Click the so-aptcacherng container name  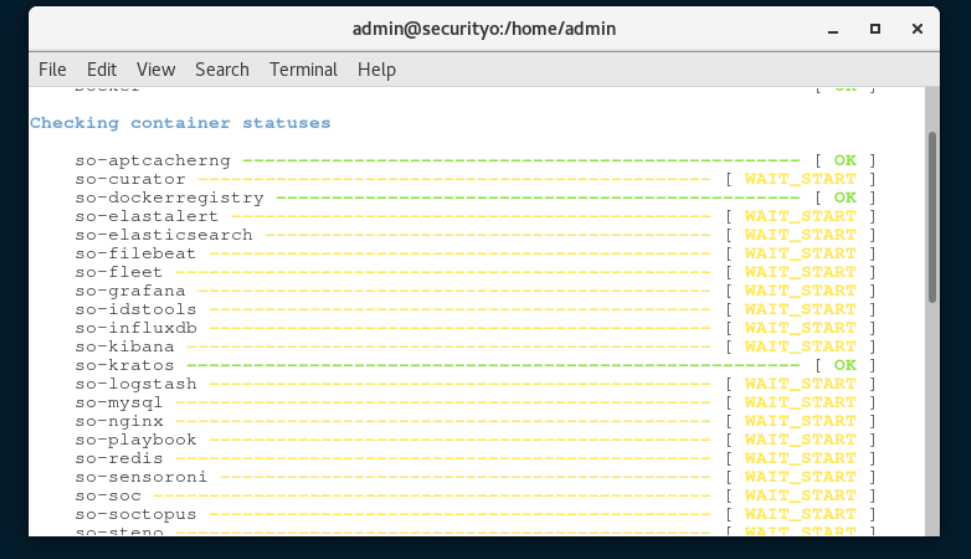pos(153,160)
